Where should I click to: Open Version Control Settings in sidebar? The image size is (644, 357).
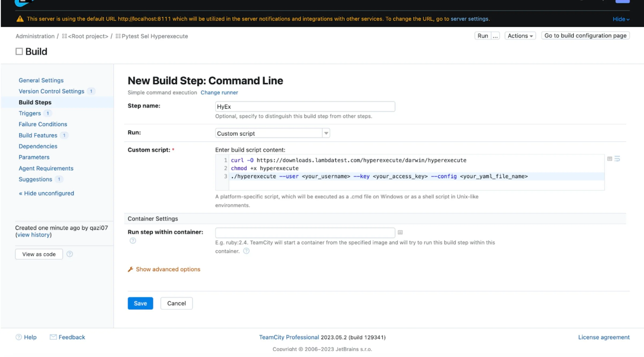[51, 91]
